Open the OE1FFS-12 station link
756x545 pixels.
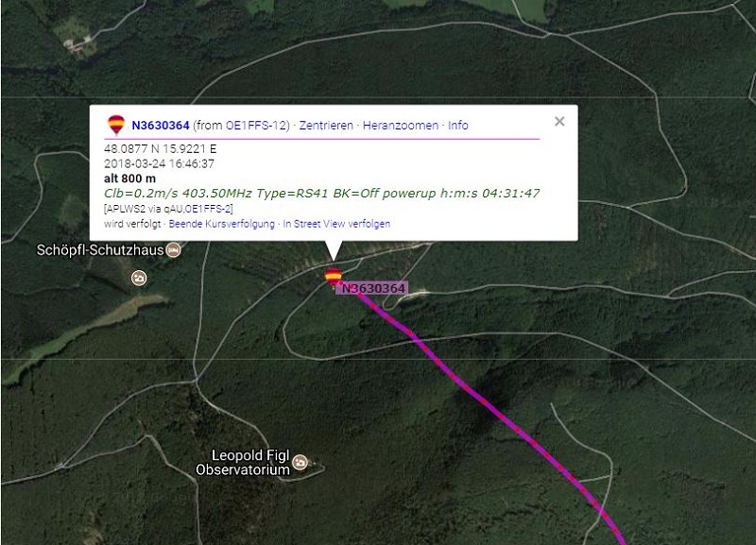click(x=256, y=126)
